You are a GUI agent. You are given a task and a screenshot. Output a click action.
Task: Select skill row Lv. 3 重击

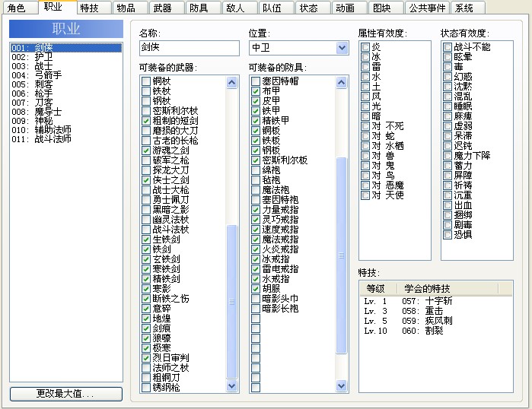click(x=435, y=311)
